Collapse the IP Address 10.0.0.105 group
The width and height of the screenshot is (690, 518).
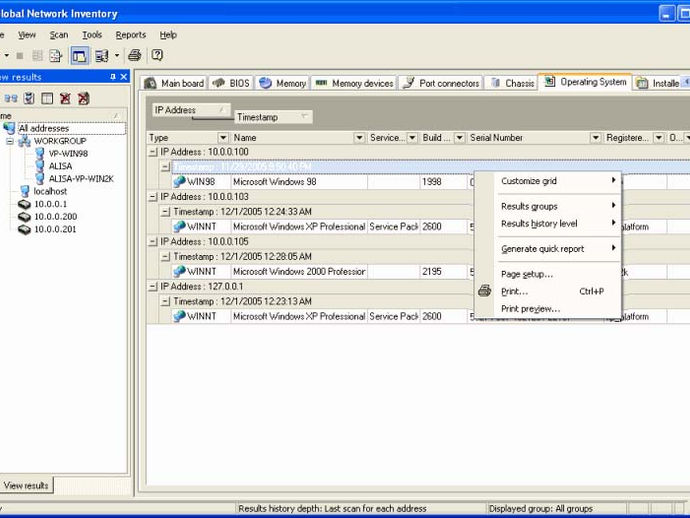[153, 242]
